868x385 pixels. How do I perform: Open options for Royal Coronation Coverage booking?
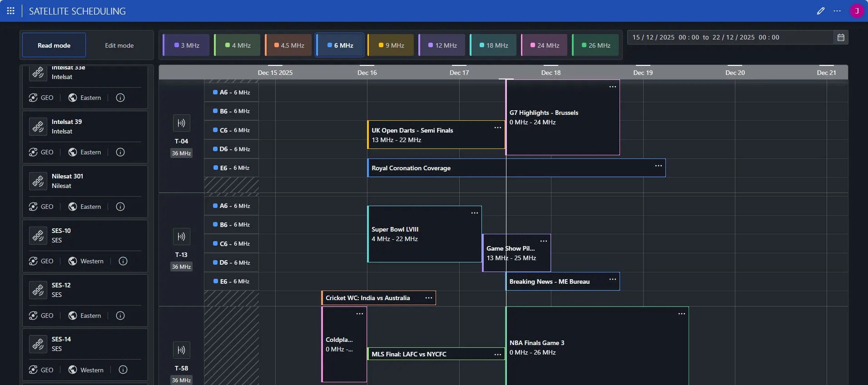659,166
